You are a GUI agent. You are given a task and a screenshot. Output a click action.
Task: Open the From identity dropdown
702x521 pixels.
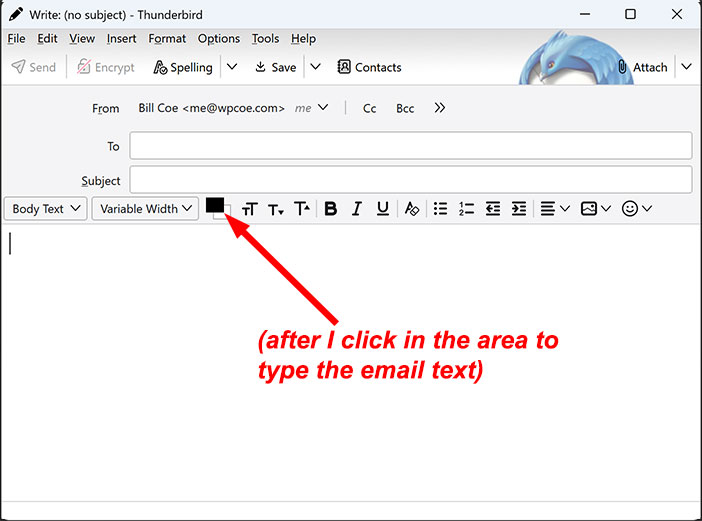click(233, 108)
